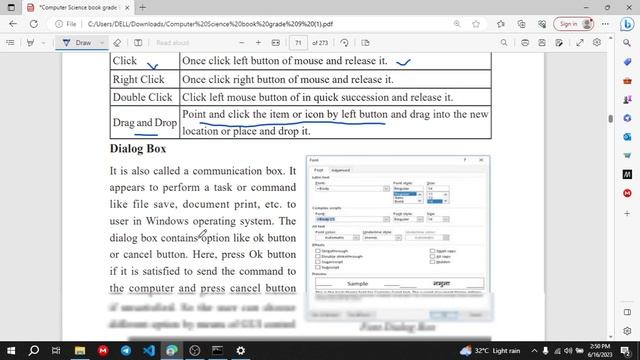Open Edge Settings and more menu
Screen dimensions: 640x360
point(605,24)
